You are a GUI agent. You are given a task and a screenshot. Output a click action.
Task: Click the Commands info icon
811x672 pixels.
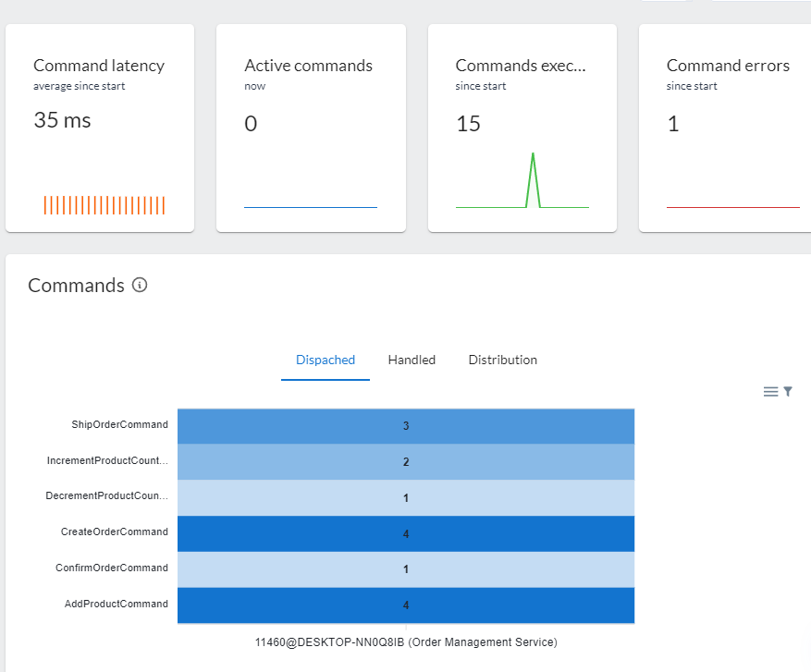point(139,285)
